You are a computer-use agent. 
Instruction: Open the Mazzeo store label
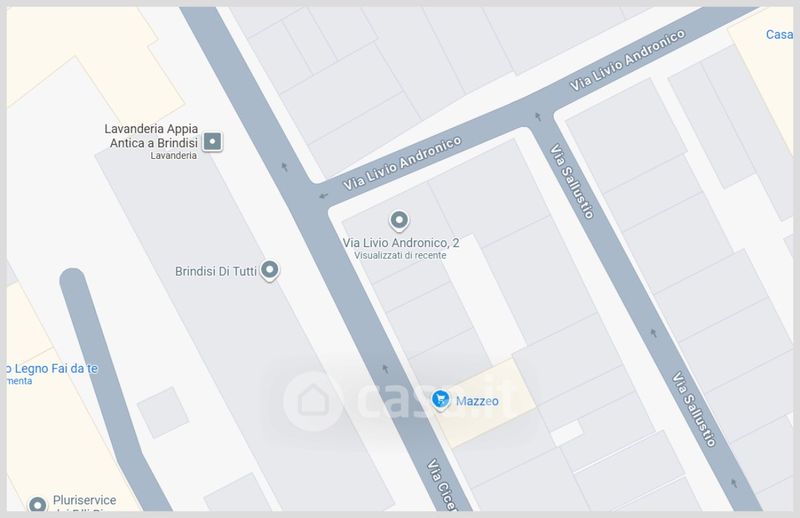pyautogui.click(x=477, y=401)
